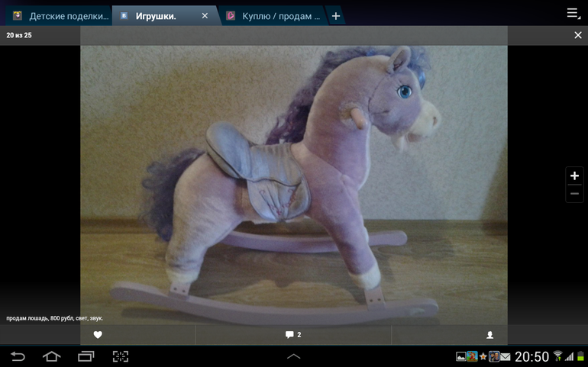Tap the photo counter 20 из 25

coord(19,35)
